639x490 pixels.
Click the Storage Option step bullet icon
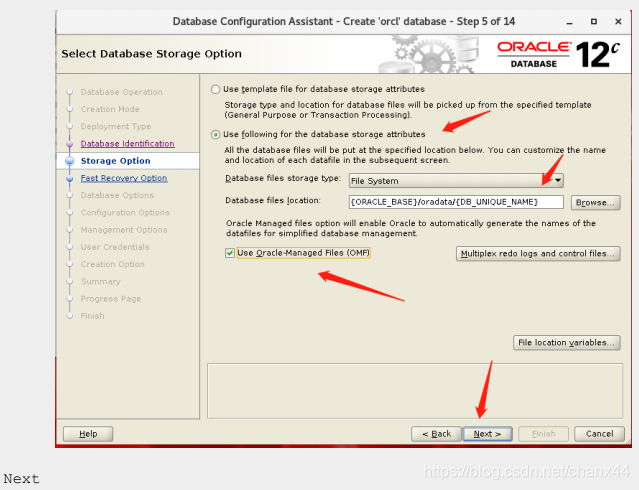[x=70, y=161]
